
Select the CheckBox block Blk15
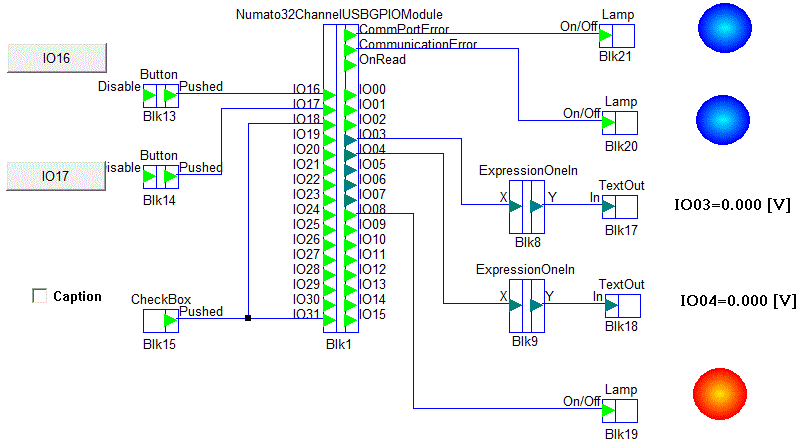160,321
